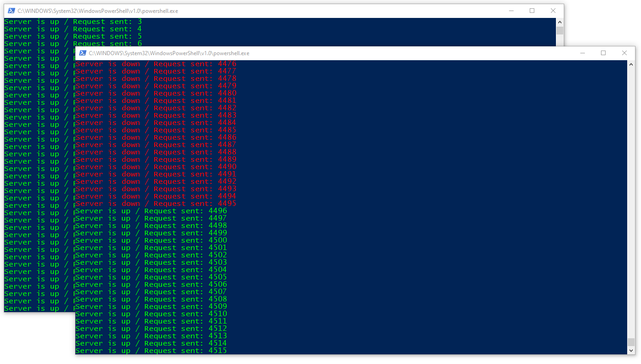Click back window line 'Request sent: 3'

pos(73,22)
